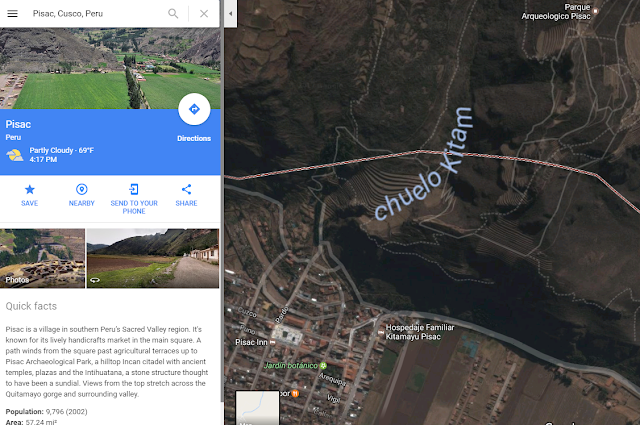Clear the search with X icon

[x=204, y=13]
